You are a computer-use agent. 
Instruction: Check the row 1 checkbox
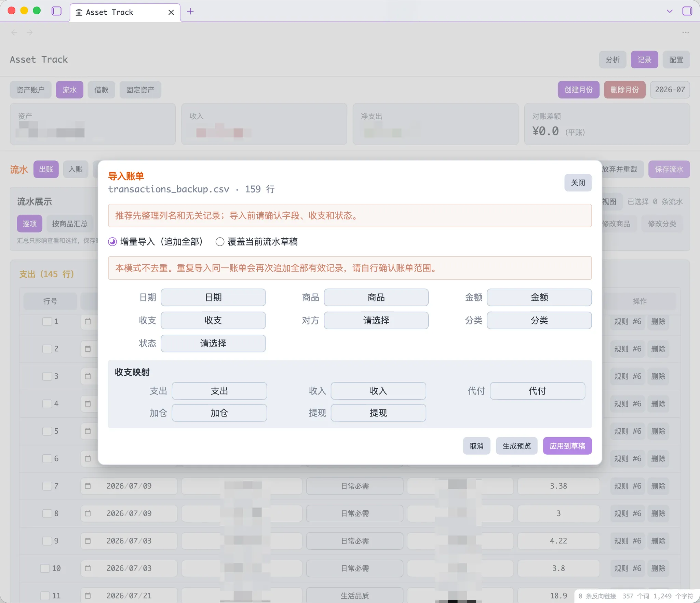pyautogui.click(x=47, y=321)
